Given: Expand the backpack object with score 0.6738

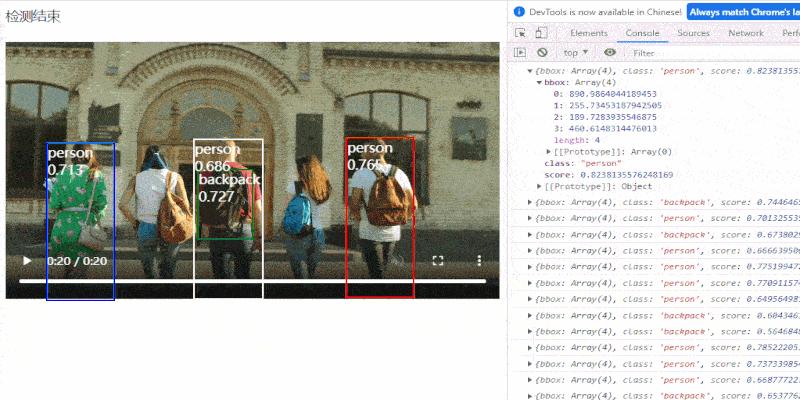Looking at the screenshot, I should (x=530, y=235).
